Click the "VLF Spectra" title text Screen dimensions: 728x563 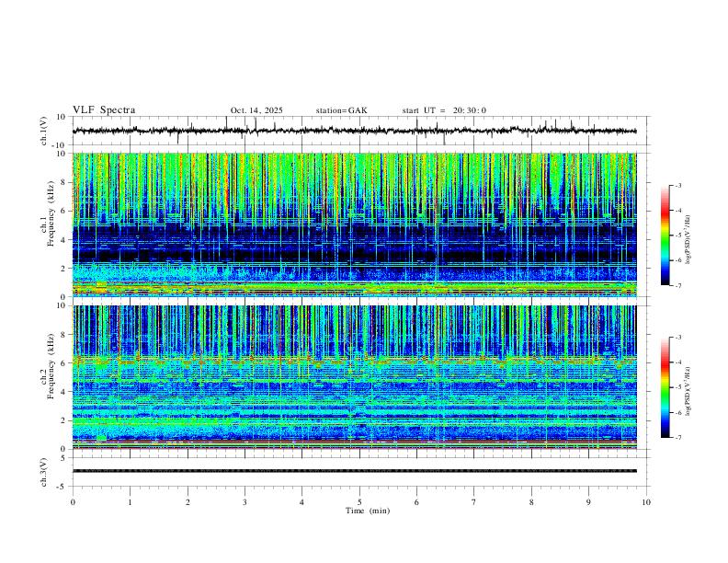pyautogui.click(x=104, y=110)
